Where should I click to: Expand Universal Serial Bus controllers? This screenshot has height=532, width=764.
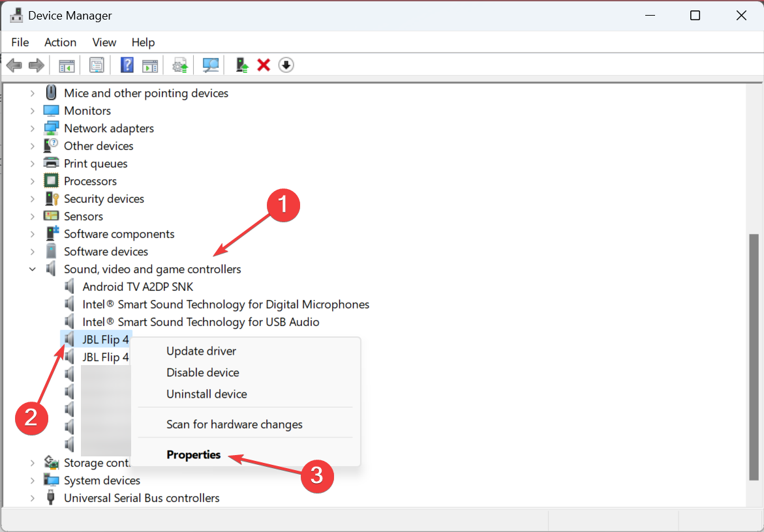click(33, 498)
